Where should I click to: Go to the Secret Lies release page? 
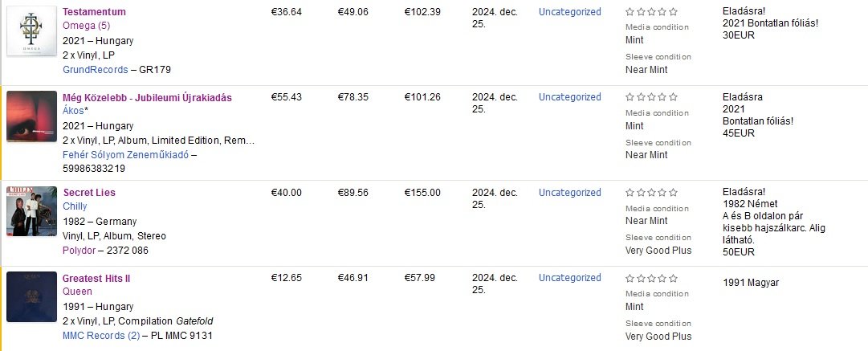pyautogui.click(x=89, y=193)
